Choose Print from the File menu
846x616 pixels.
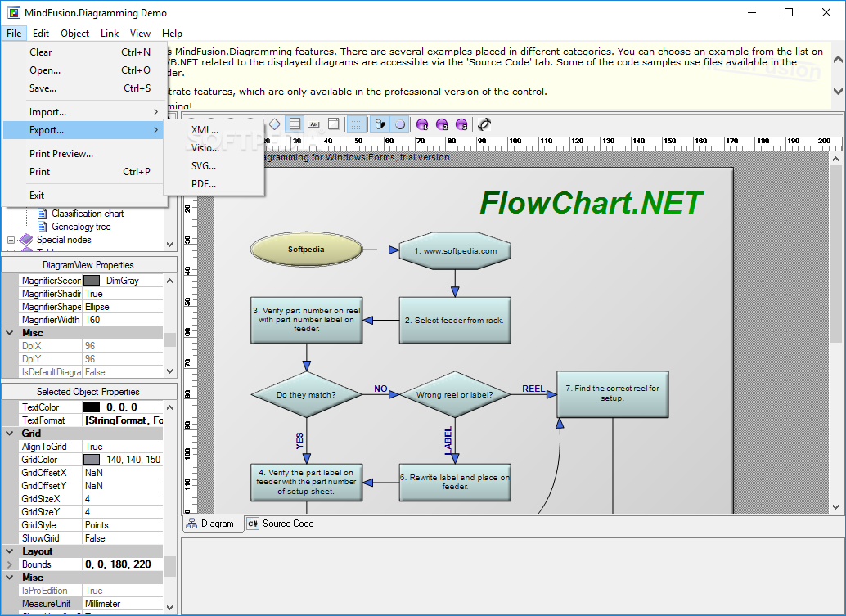point(83,172)
